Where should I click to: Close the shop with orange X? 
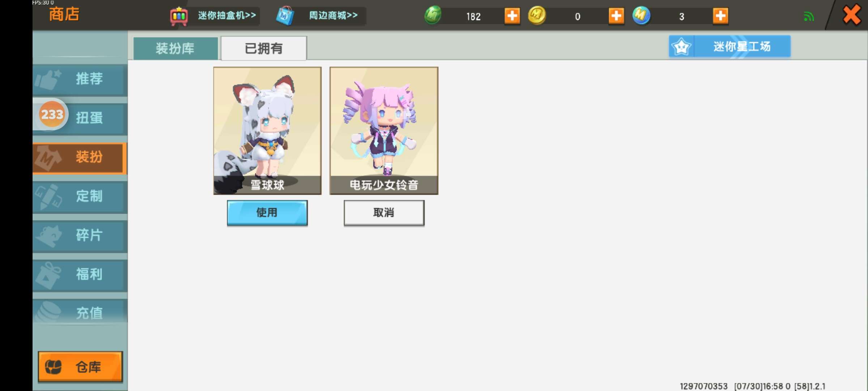click(x=851, y=15)
